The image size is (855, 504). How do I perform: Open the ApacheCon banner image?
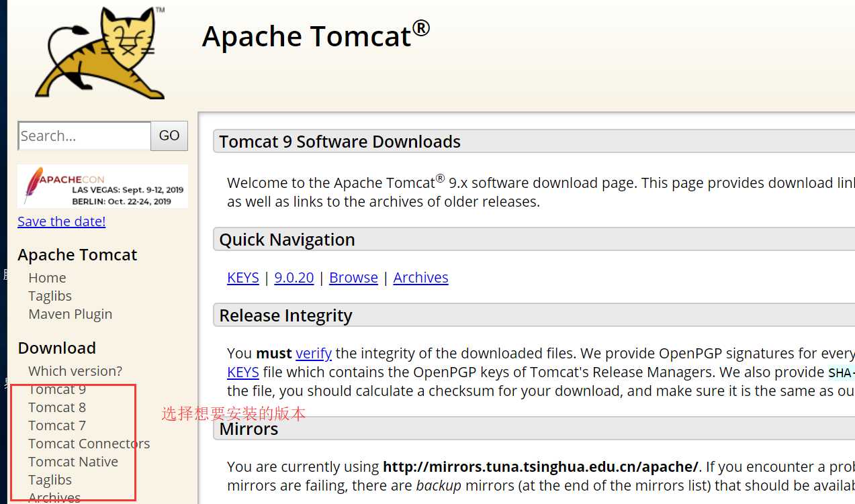click(x=103, y=187)
